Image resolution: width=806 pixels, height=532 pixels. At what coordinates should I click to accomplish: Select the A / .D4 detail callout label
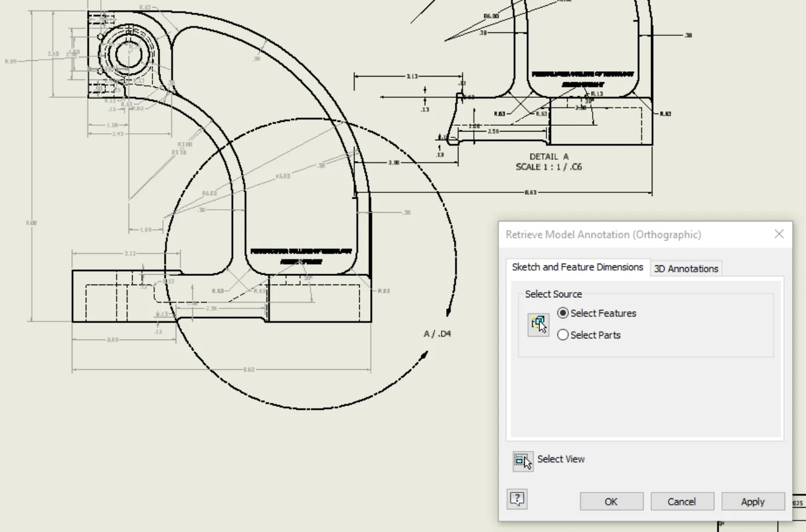point(437,334)
